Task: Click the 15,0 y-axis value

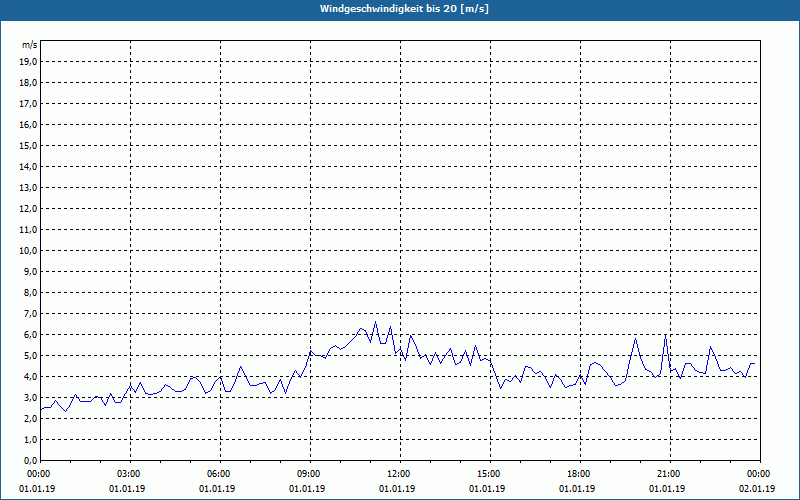Action: [28, 145]
